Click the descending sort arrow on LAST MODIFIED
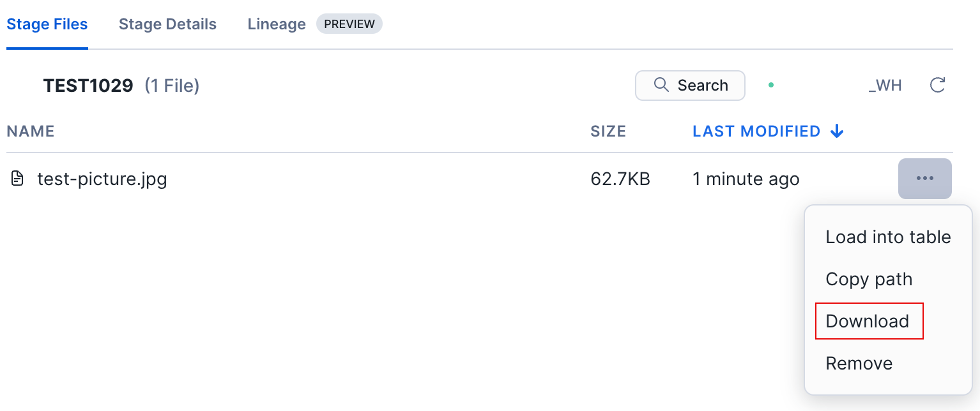Image resolution: width=980 pixels, height=411 pixels. (x=837, y=131)
